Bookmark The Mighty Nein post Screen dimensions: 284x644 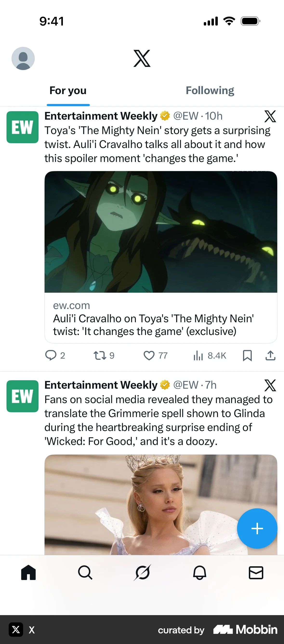tap(247, 355)
